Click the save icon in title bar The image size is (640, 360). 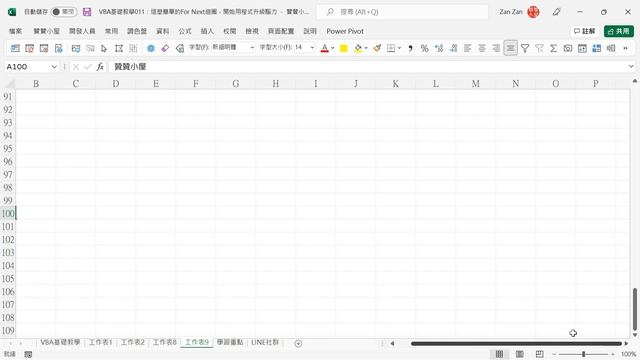coord(87,12)
